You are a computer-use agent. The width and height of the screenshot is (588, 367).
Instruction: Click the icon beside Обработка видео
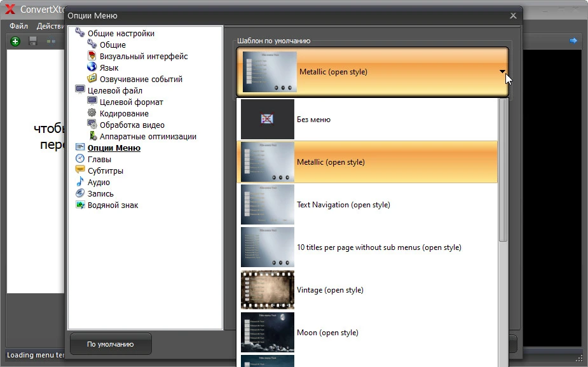pos(92,124)
